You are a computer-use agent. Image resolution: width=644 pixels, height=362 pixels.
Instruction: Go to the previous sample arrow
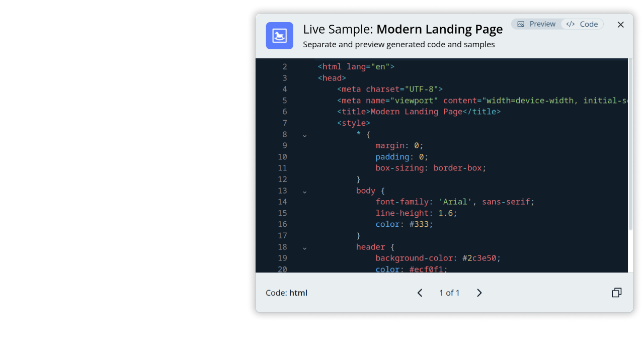(420, 293)
